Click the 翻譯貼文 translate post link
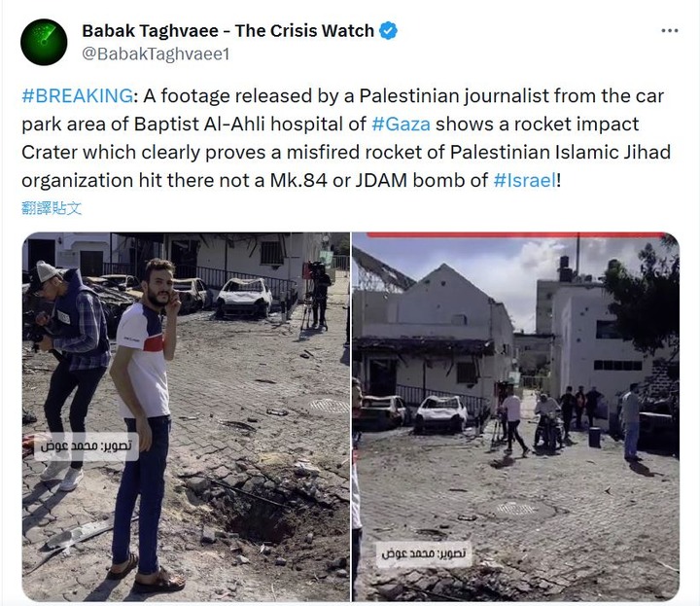The image size is (700, 606). pyautogui.click(x=52, y=208)
